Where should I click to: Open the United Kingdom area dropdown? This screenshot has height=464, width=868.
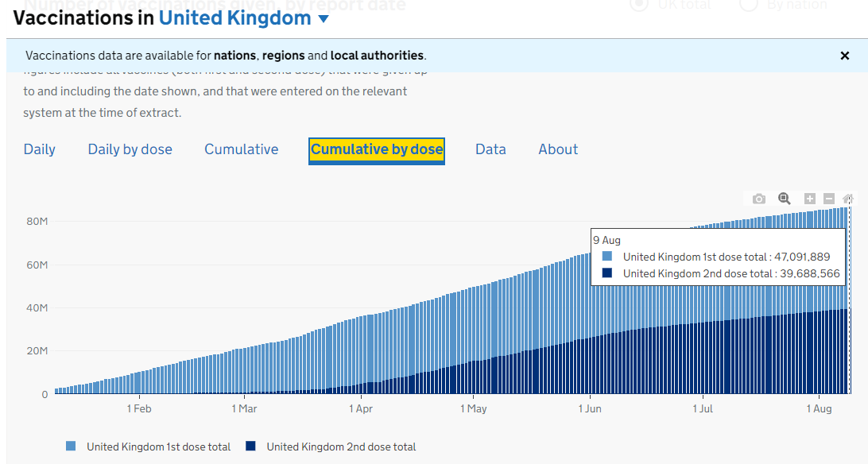tap(234, 18)
